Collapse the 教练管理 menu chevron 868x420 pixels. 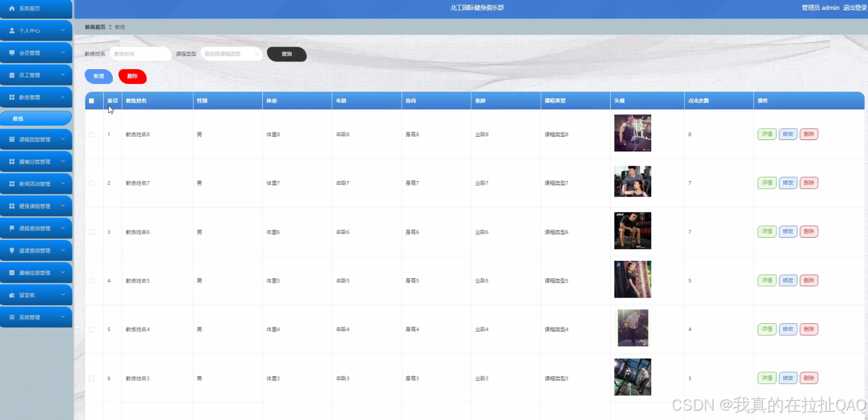[x=63, y=97]
